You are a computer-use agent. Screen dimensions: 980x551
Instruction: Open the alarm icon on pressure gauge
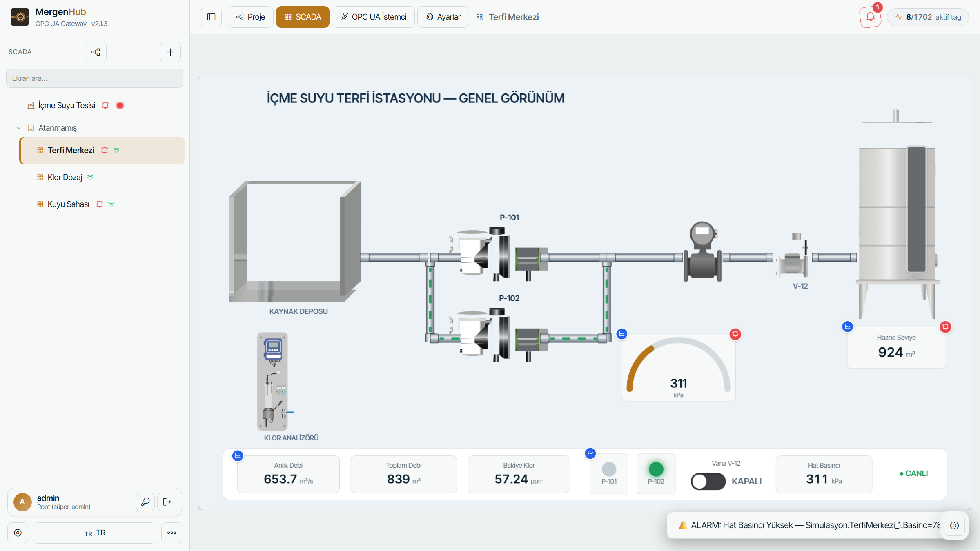(x=735, y=334)
